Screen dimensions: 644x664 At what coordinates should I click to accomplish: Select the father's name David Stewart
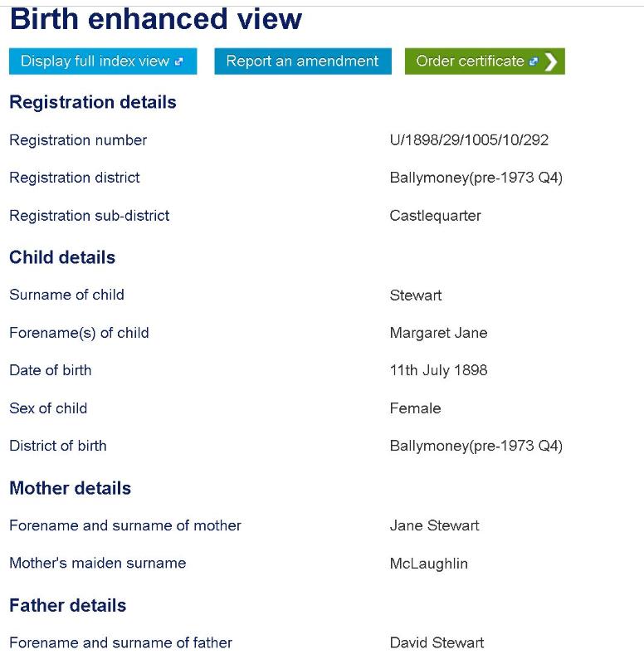click(437, 643)
